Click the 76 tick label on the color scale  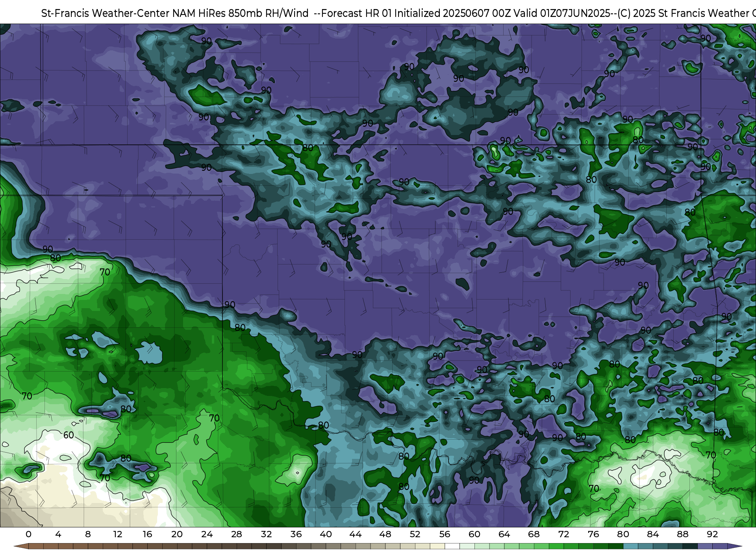coord(593,534)
